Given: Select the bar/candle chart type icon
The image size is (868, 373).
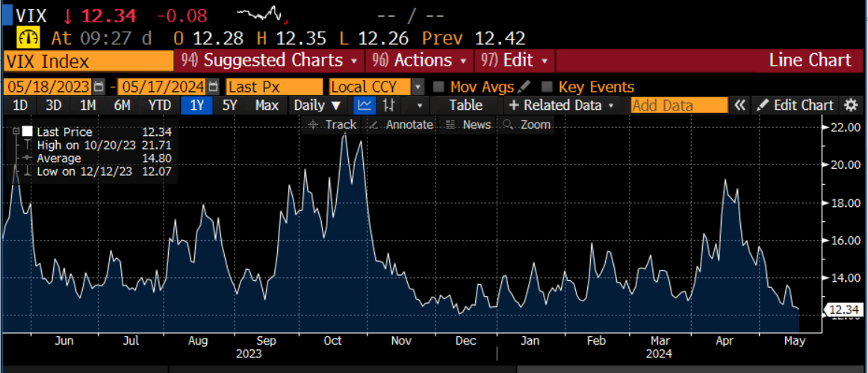Looking at the screenshot, I should point(390,105).
